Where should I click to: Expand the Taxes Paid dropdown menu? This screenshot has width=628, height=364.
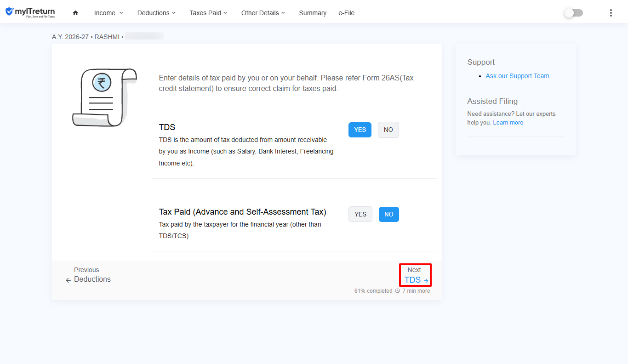[x=208, y=13]
